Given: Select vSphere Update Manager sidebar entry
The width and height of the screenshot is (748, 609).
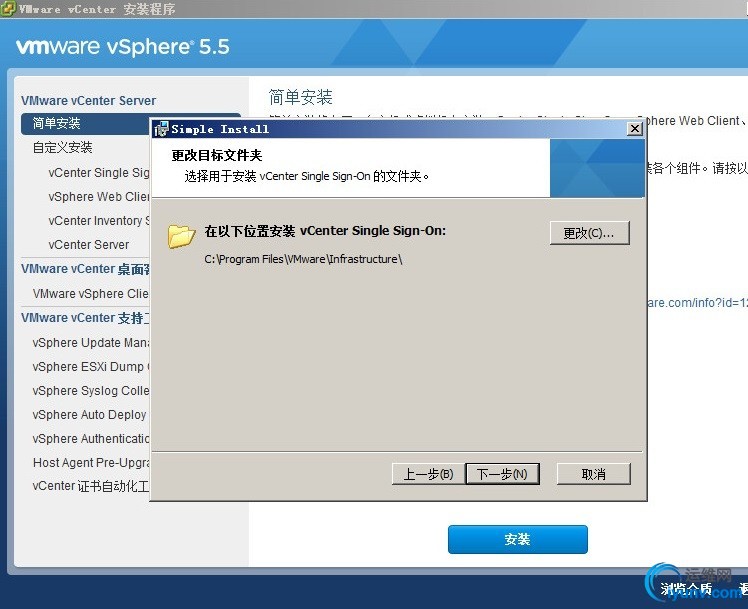Looking at the screenshot, I should pyautogui.click(x=91, y=342).
